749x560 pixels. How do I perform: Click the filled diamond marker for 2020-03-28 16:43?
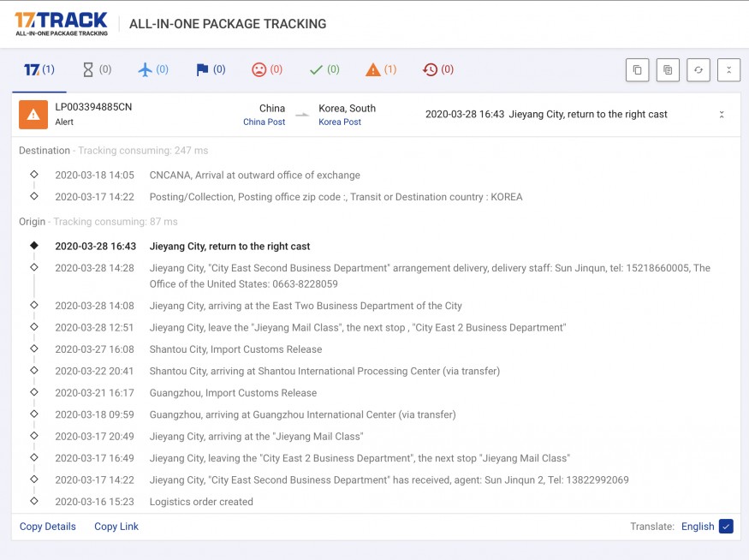click(x=34, y=246)
